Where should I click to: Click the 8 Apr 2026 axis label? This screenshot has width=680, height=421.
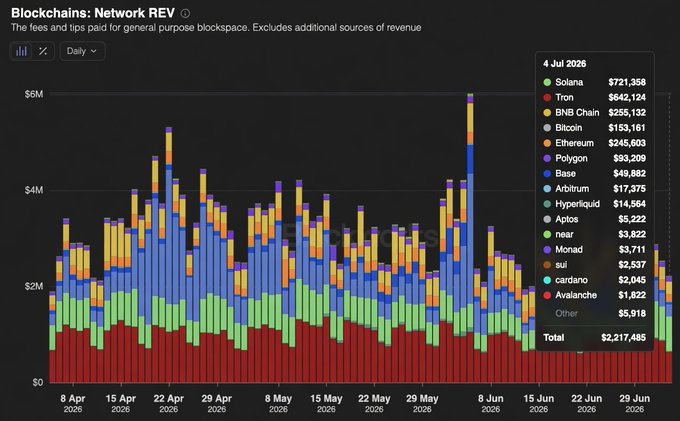[72, 403]
